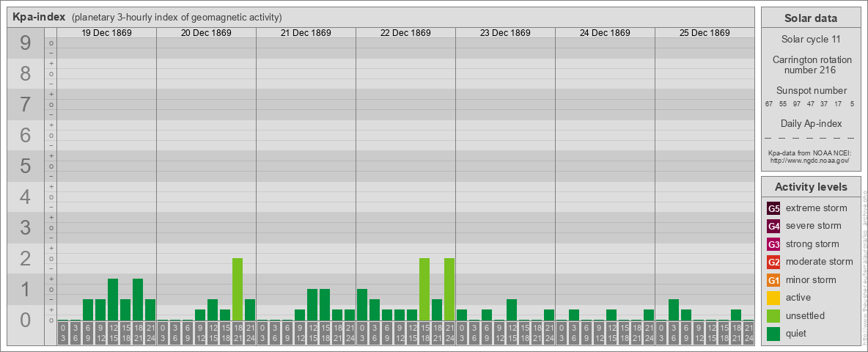Click the 21-24 time slot label under 25 Dec
This screenshot has width=868, height=352.
(749, 334)
